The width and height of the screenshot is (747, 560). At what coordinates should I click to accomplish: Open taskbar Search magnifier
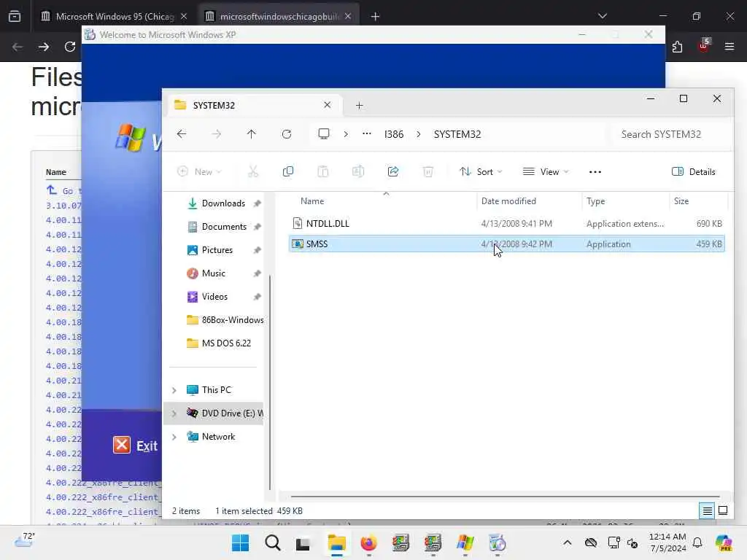(x=273, y=542)
